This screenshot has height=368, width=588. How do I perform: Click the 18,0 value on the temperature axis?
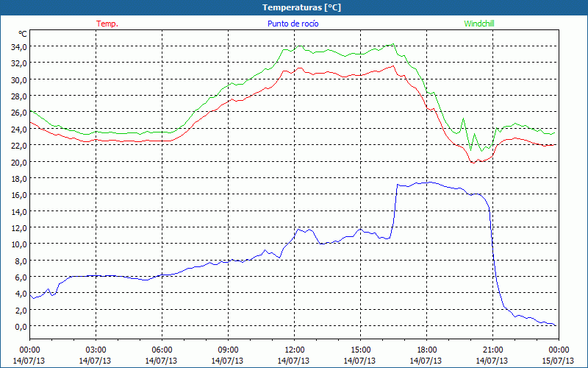click(x=19, y=178)
